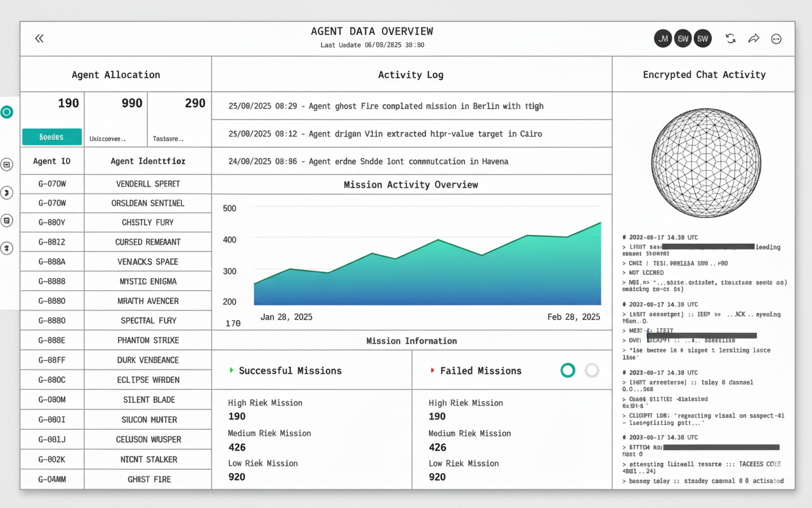This screenshot has height=508, width=812.
Task: Click the teal circle sidebar icon
Action: [7, 112]
